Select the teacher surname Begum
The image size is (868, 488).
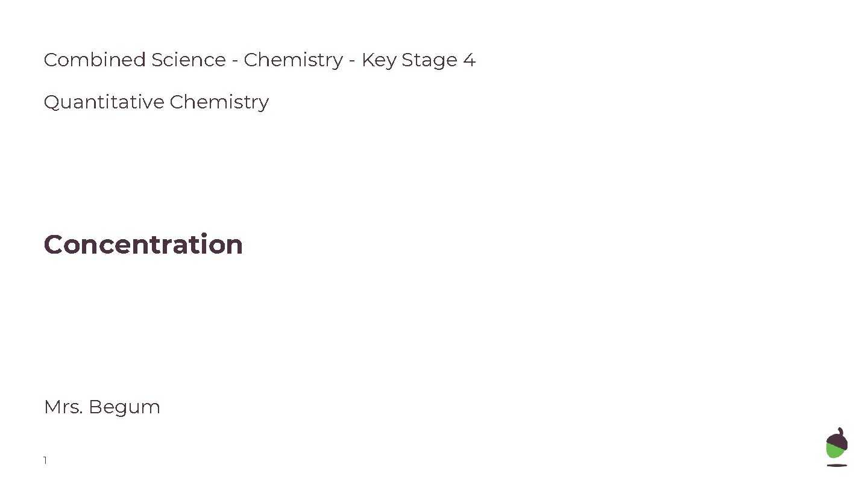(124, 408)
